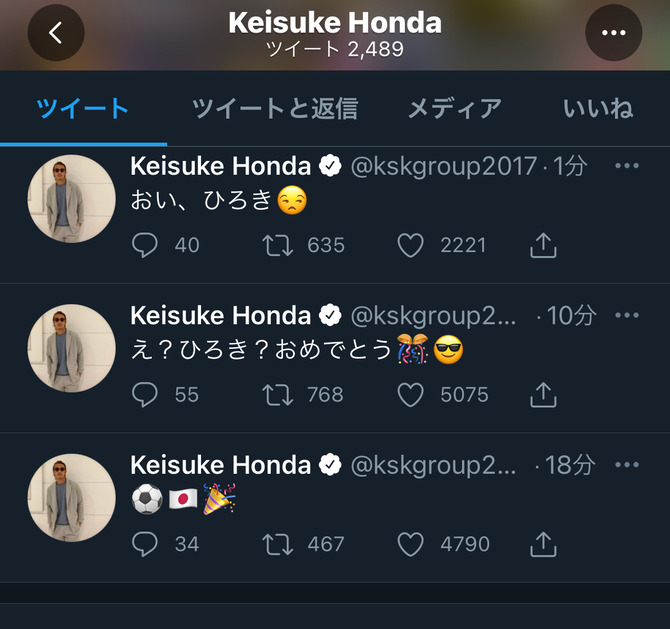Open the メディア tab
The width and height of the screenshot is (670, 629).
455,109
